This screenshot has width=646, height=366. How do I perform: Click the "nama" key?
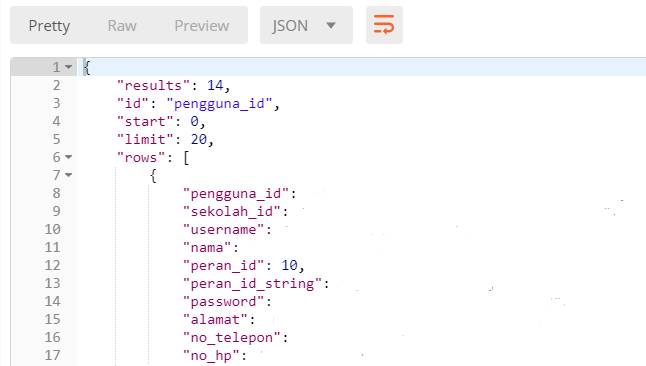pos(207,248)
